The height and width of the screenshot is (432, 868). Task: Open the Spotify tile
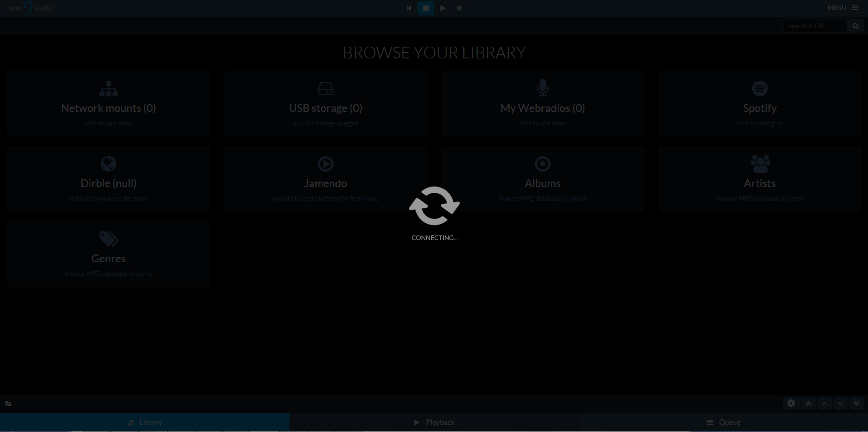click(x=759, y=104)
